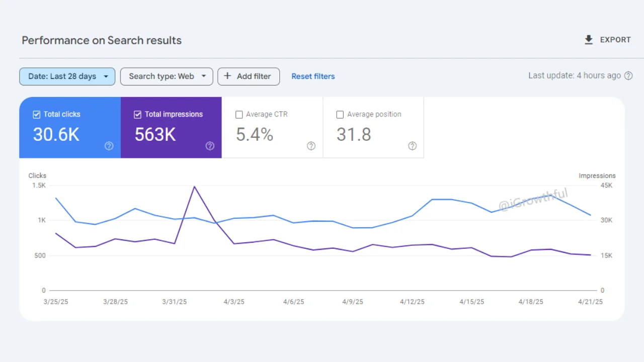Click the 4/21/25 date axis label
The height and width of the screenshot is (362, 644).
(x=590, y=302)
